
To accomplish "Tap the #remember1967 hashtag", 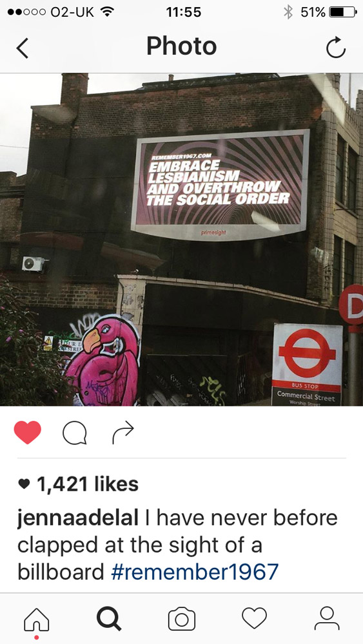I will [x=195, y=571].
